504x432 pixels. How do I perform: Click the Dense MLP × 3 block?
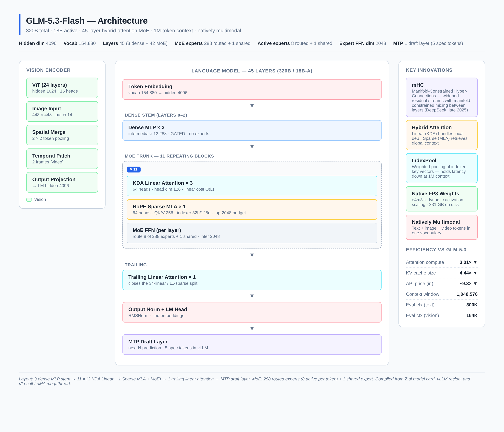click(x=252, y=130)
